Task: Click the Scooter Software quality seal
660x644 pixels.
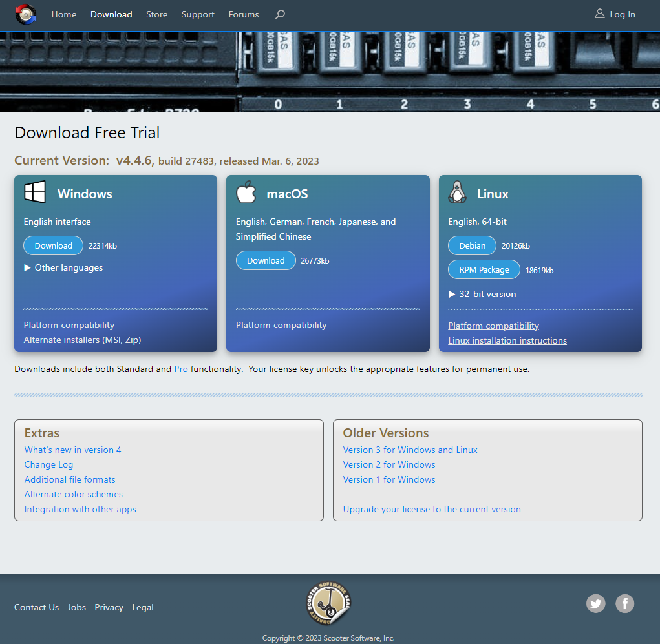Action: coord(328,603)
